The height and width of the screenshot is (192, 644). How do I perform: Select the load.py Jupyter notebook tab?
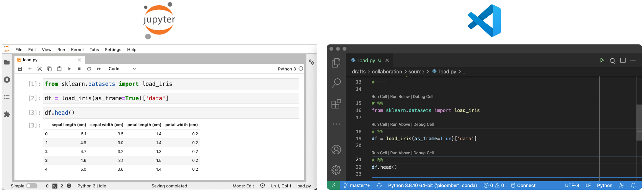pyautogui.click(x=50, y=60)
